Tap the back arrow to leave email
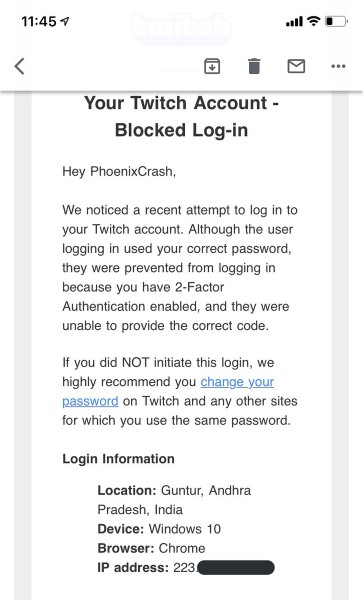 (x=20, y=66)
